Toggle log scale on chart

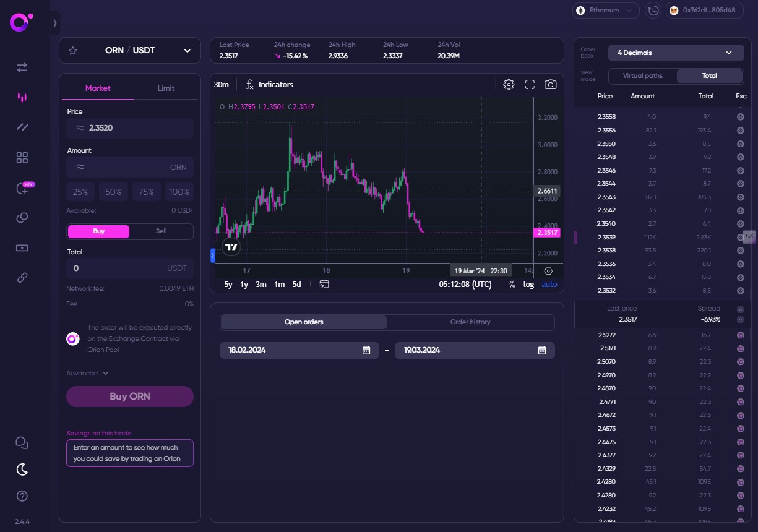(x=528, y=285)
